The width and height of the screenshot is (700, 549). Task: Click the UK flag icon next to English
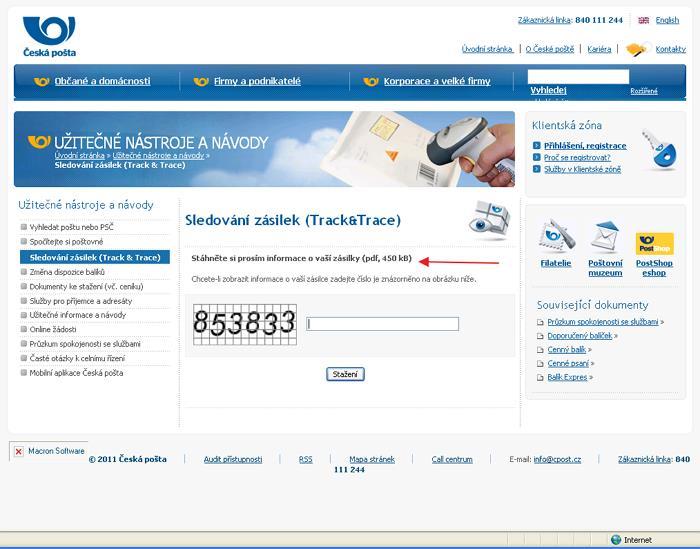(643, 20)
